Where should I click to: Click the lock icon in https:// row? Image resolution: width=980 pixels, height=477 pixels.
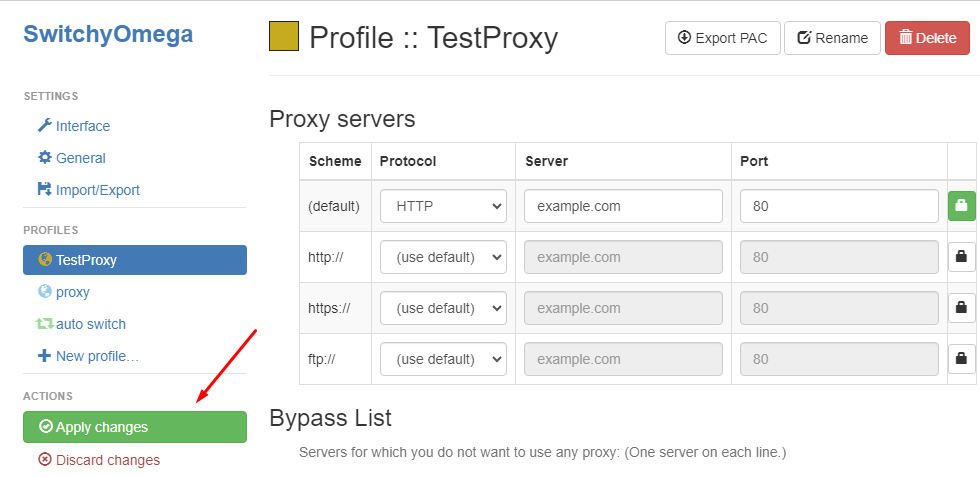pyautogui.click(x=961, y=308)
